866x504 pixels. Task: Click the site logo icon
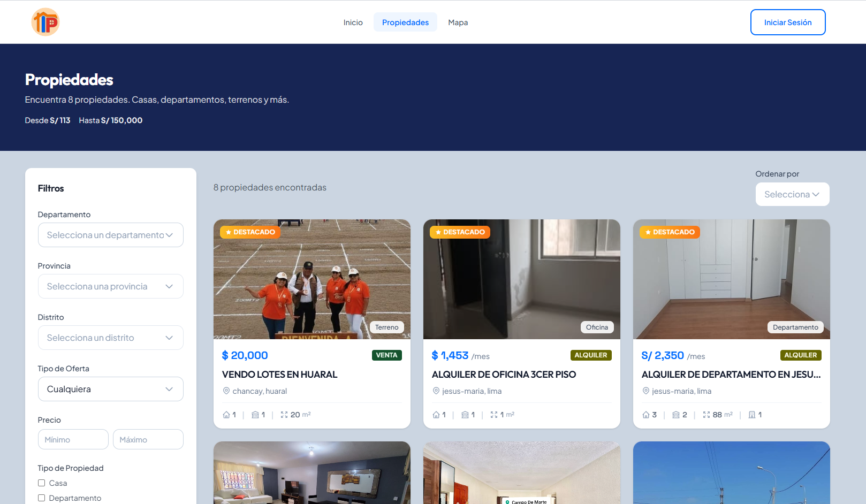point(45,22)
